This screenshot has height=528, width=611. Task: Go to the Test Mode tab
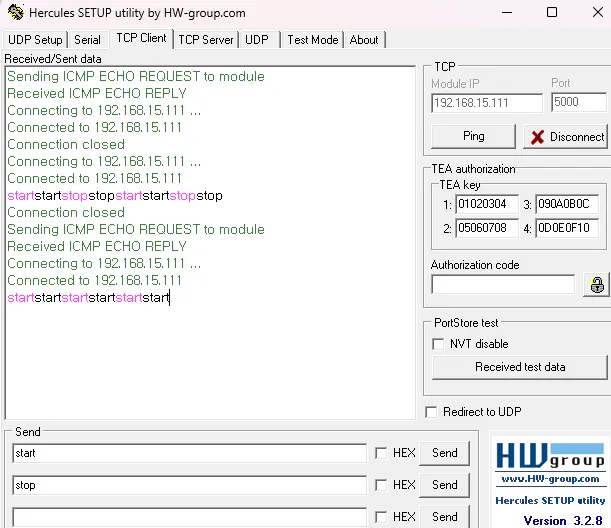(x=313, y=40)
